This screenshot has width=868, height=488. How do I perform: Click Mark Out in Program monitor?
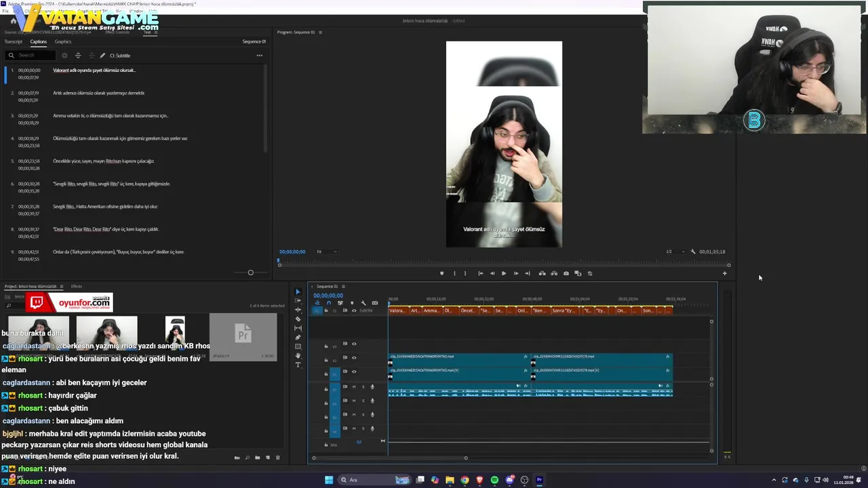point(465,274)
